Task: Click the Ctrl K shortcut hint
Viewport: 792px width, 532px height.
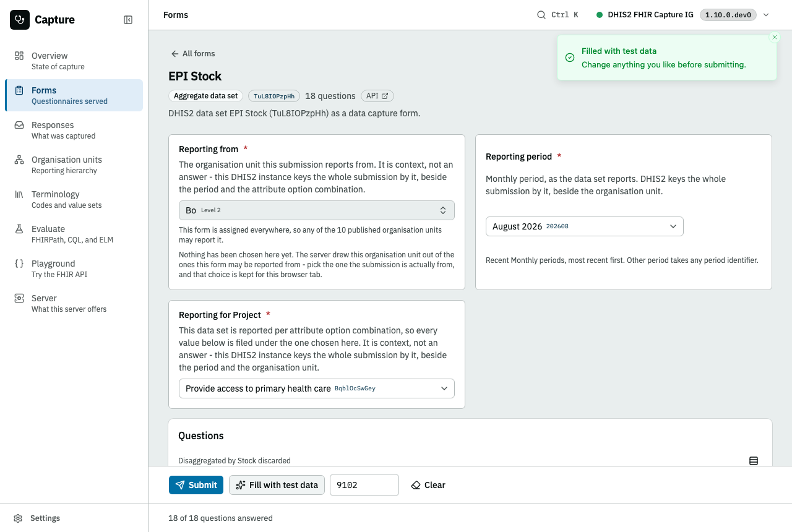Action: 565,15
